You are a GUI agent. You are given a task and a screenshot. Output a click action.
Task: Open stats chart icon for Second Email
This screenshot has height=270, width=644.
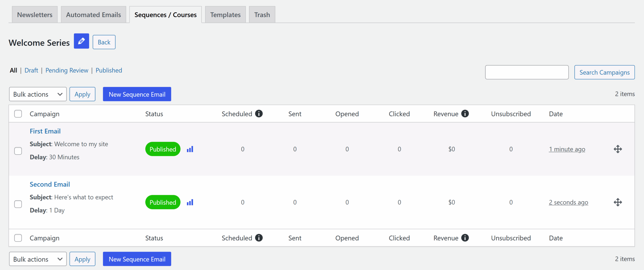[190, 202]
